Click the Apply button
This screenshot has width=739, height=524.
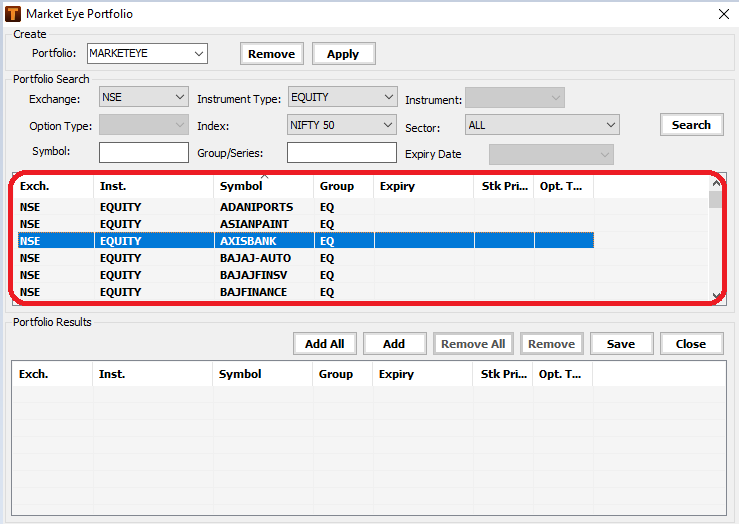[x=343, y=54]
